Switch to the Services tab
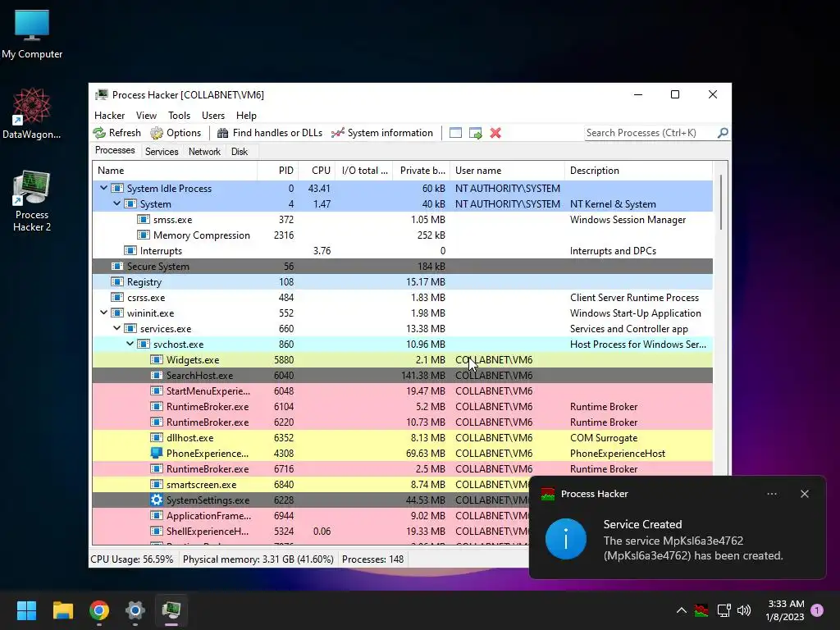The image size is (840, 630). 162,152
